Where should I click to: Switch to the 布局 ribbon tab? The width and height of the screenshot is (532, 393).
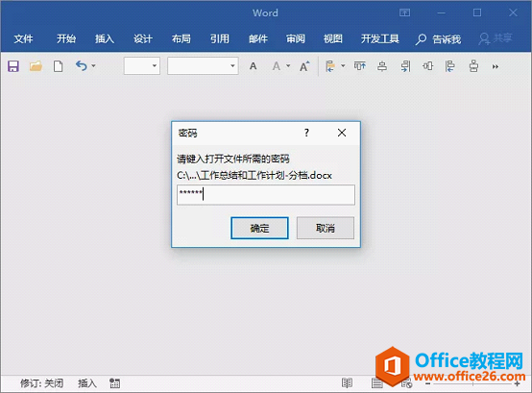click(181, 38)
